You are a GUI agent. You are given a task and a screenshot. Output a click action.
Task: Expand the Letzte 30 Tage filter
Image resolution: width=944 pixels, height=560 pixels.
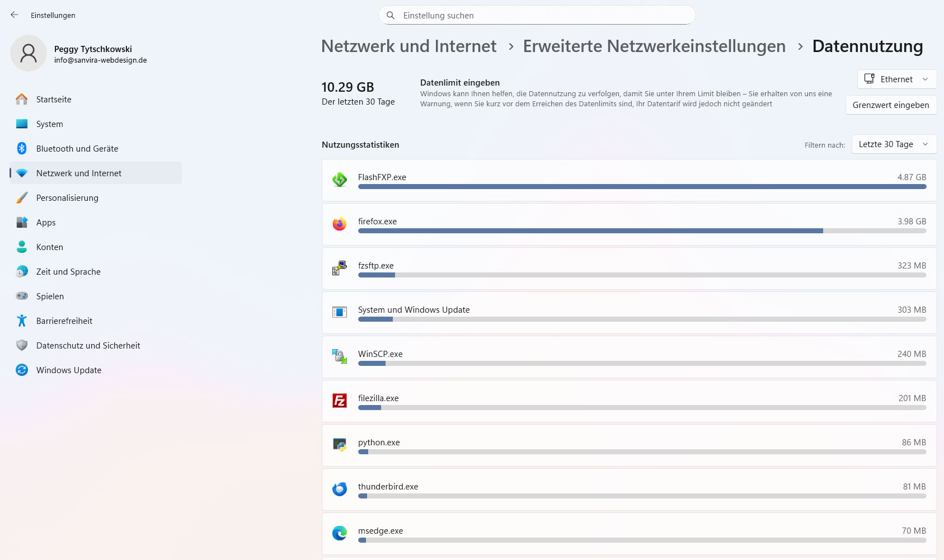click(x=894, y=144)
